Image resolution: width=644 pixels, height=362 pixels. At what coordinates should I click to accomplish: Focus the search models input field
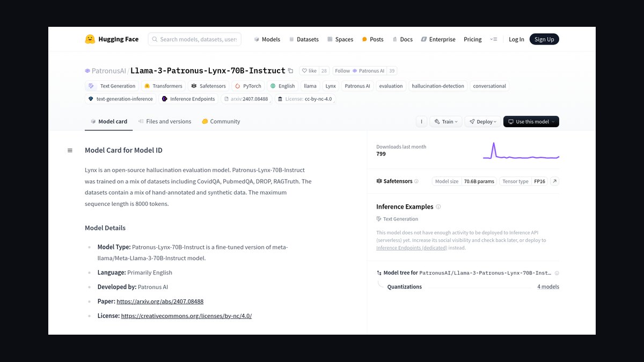(x=195, y=39)
